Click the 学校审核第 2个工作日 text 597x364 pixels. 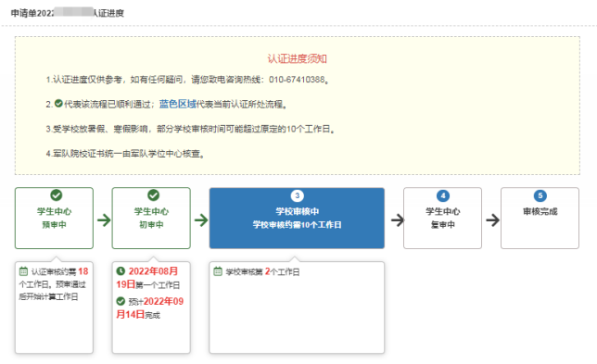[262, 271]
